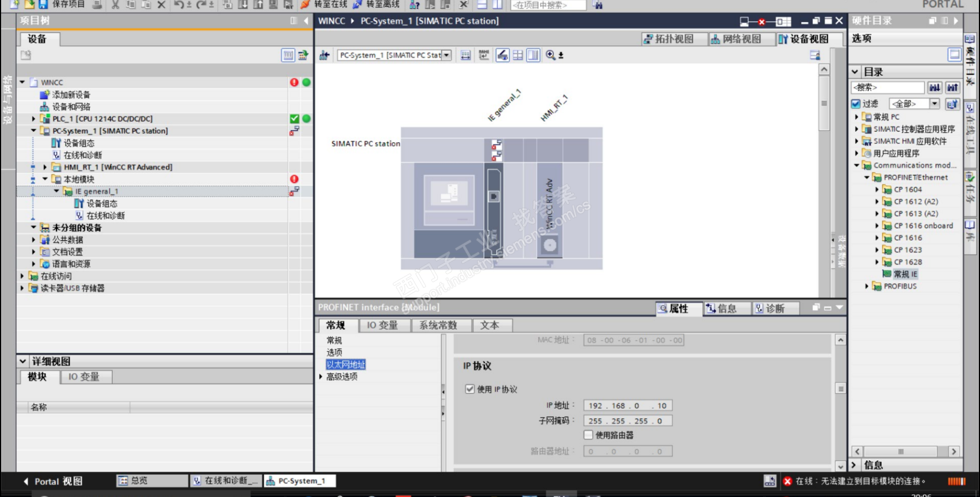Click the red error icon in the status bar
This screenshot has width=980, height=497.
787,481
